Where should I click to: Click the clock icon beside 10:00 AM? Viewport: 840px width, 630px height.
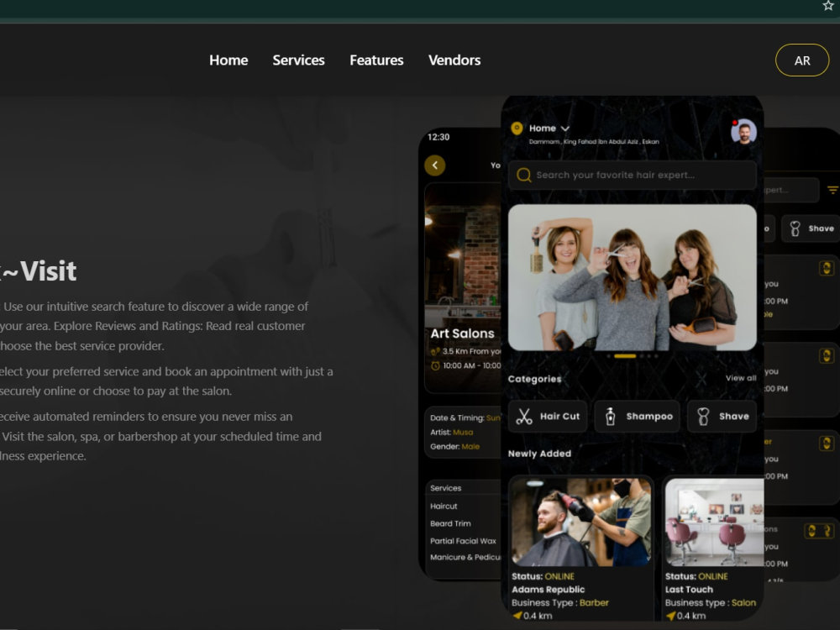[435, 366]
